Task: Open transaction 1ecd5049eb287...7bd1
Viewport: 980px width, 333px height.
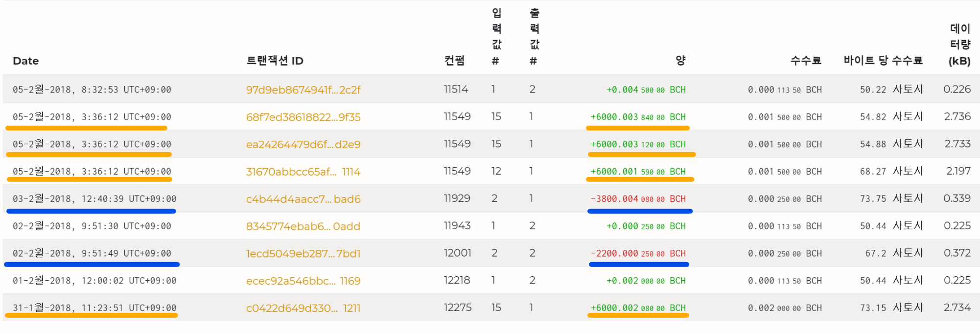Action: (303, 254)
